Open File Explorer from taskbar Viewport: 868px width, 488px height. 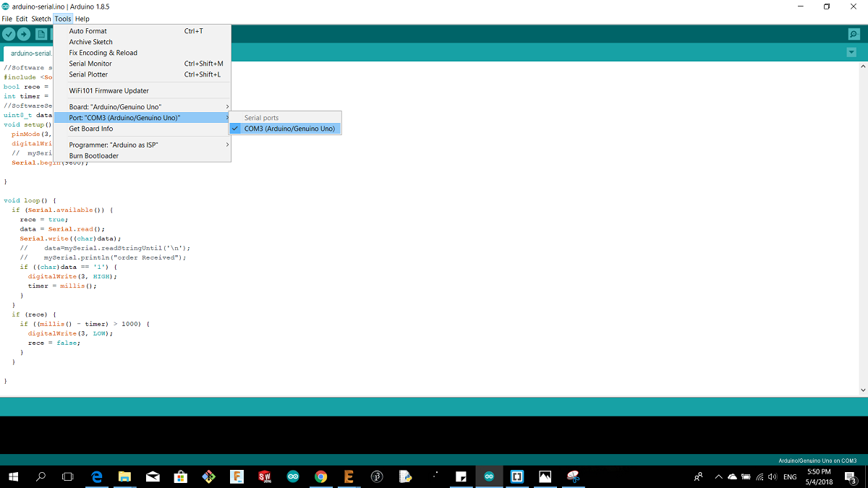click(x=124, y=476)
